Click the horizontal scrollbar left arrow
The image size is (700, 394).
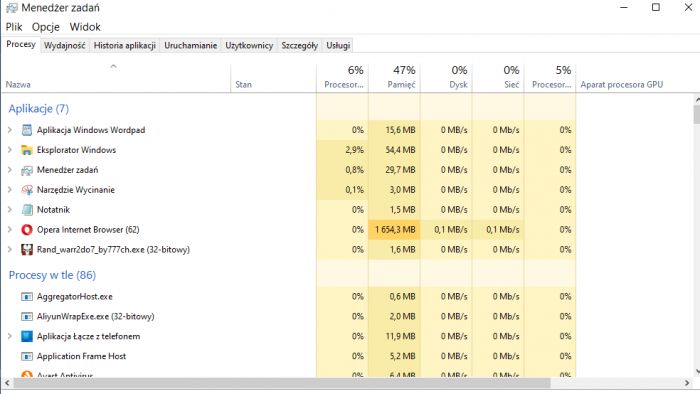7,383
